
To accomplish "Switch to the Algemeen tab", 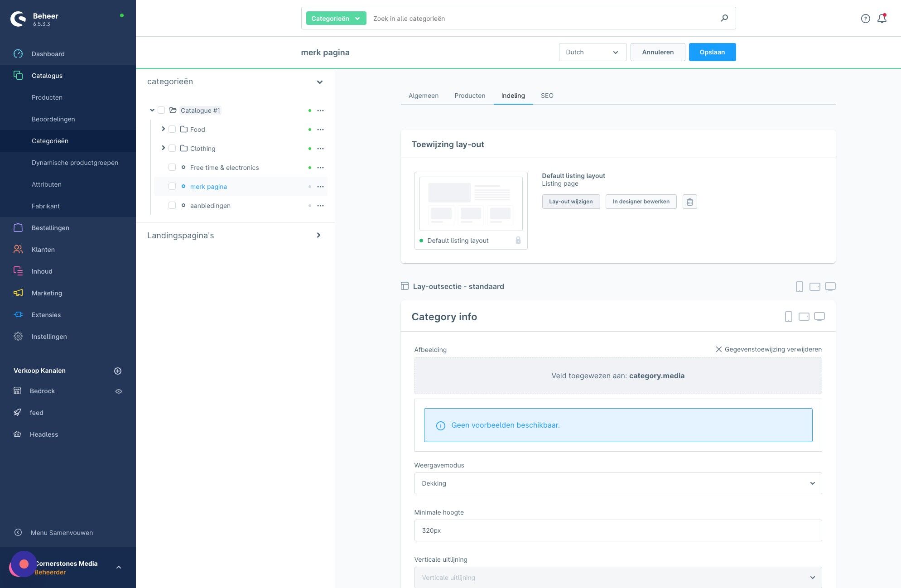I will [423, 96].
